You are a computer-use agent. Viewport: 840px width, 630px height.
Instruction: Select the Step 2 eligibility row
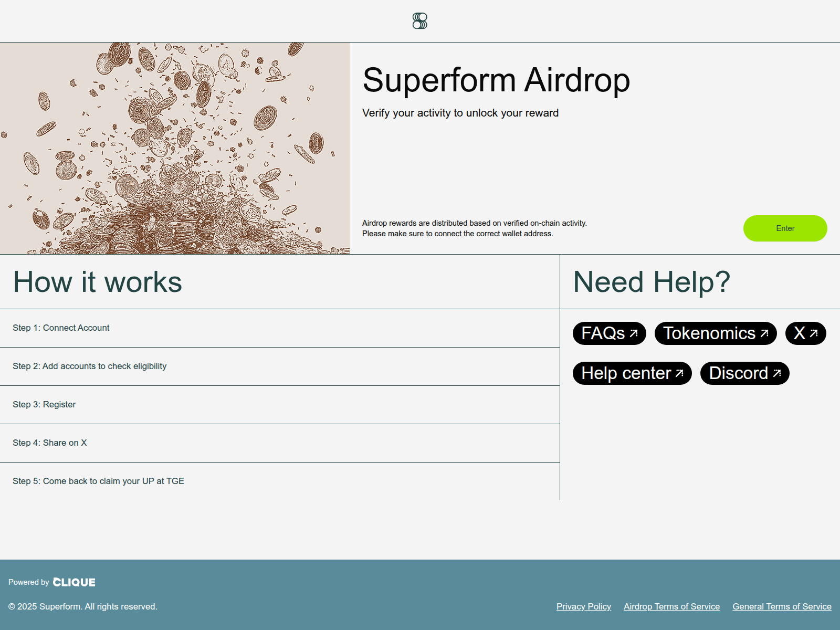[x=280, y=366]
